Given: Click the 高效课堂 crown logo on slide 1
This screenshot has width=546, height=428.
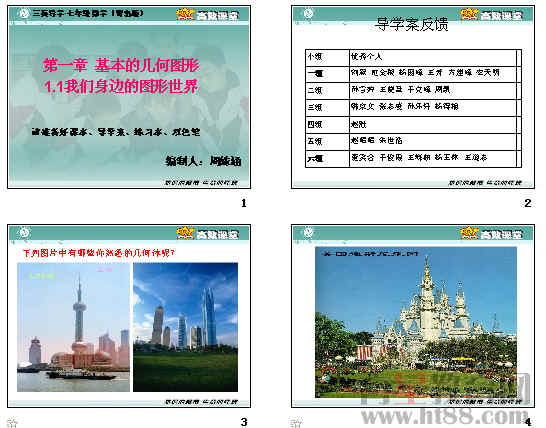Looking at the screenshot, I should [x=208, y=15].
